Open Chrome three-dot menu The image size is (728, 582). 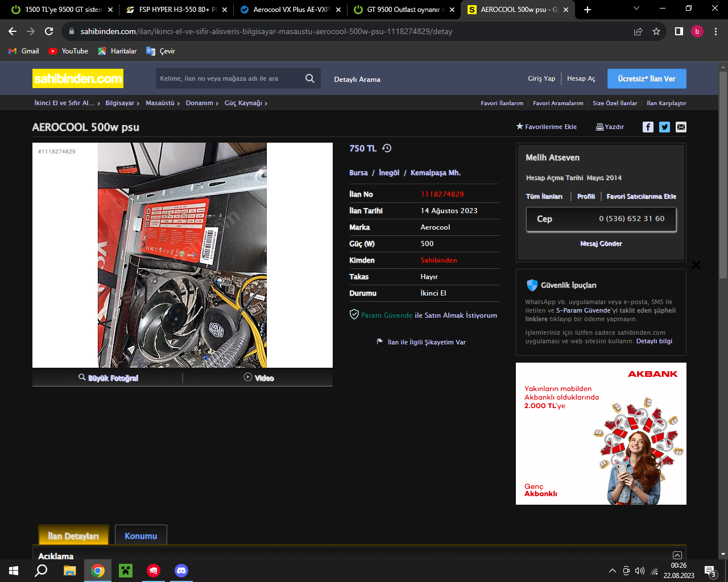[x=715, y=31]
